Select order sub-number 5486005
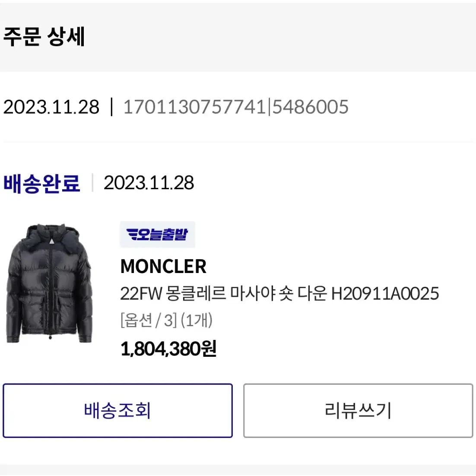The height and width of the screenshot is (476, 476). point(310,107)
